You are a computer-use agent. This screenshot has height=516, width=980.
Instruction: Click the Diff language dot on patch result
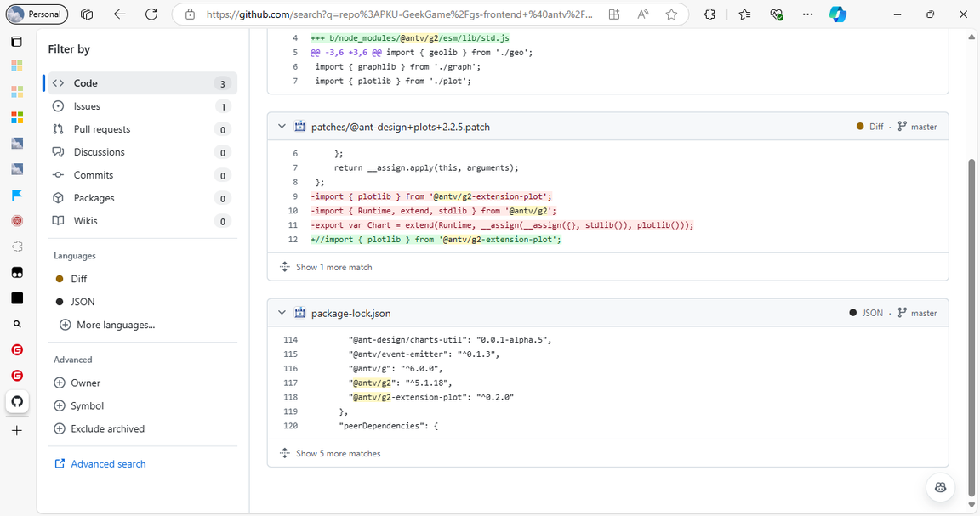click(x=861, y=126)
